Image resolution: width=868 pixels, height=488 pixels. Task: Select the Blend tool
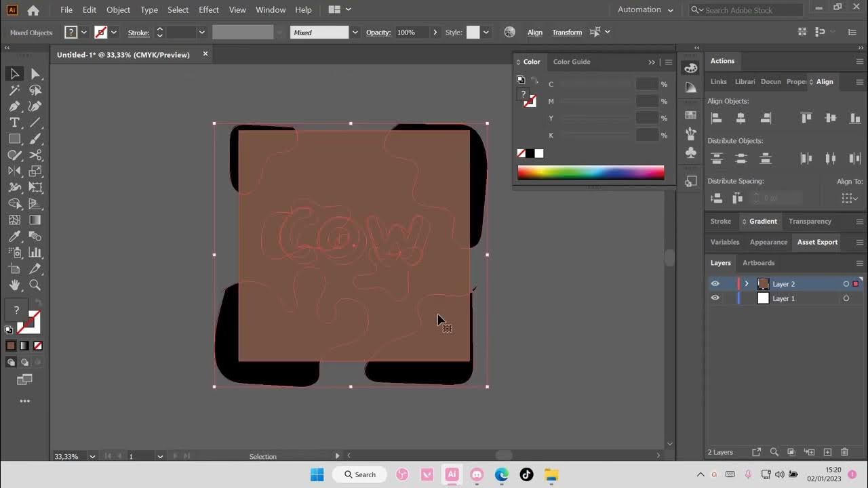[x=35, y=237]
